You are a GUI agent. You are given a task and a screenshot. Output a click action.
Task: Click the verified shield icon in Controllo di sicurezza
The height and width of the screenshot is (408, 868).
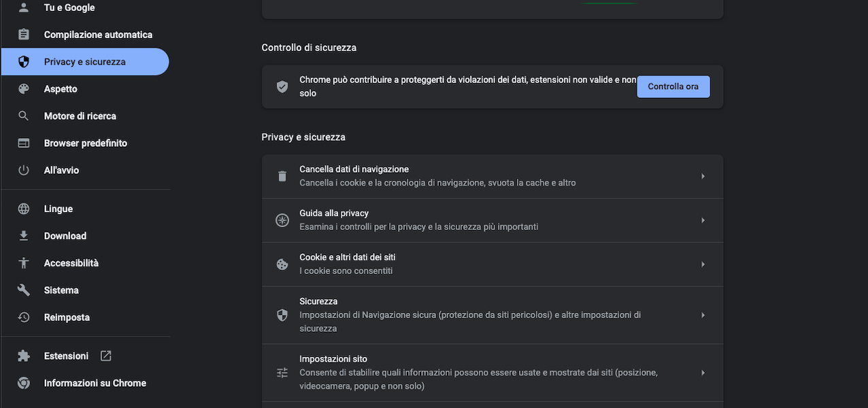click(282, 86)
